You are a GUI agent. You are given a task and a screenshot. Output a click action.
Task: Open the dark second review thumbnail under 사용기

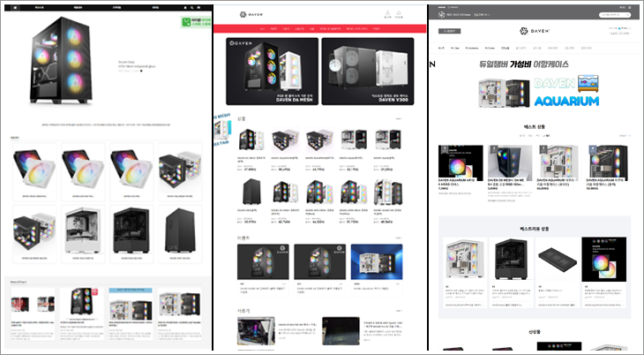pyautogui.click(x=341, y=331)
